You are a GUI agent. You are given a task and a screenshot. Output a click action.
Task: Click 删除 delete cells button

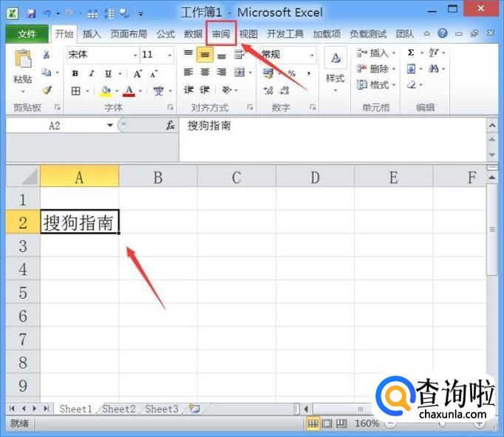[376, 69]
